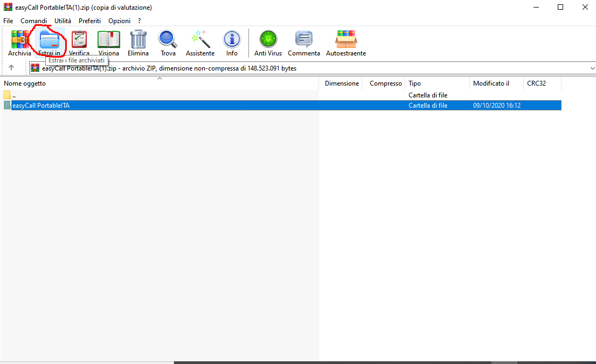Click the Trova search icon
The width and height of the screenshot is (596, 364).
[x=168, y=39]
